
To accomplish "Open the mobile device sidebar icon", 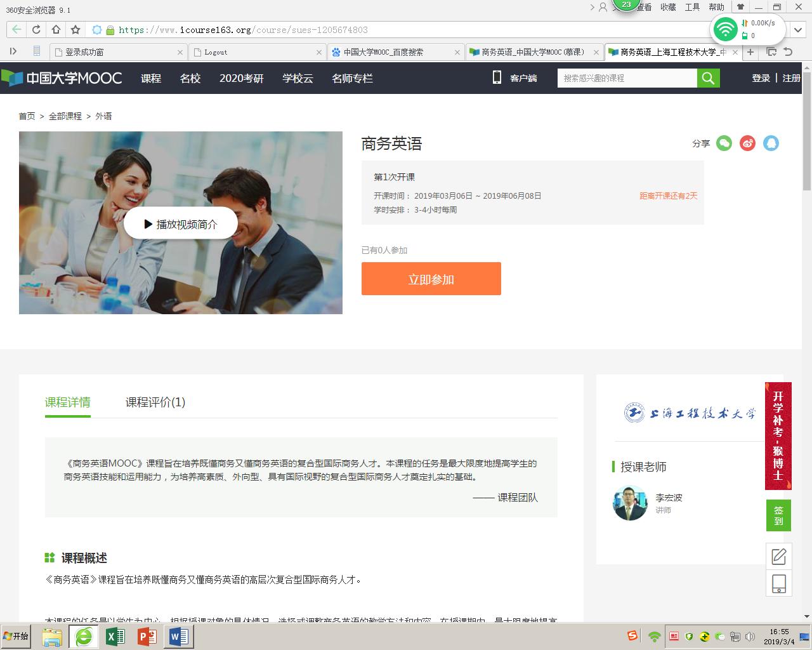I will click(778, 583).
